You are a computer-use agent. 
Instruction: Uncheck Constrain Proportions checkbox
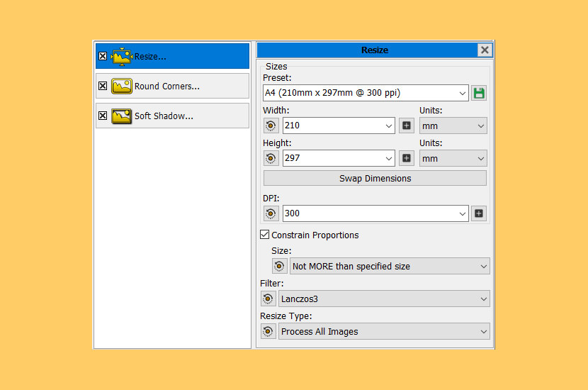click(264, 235)
